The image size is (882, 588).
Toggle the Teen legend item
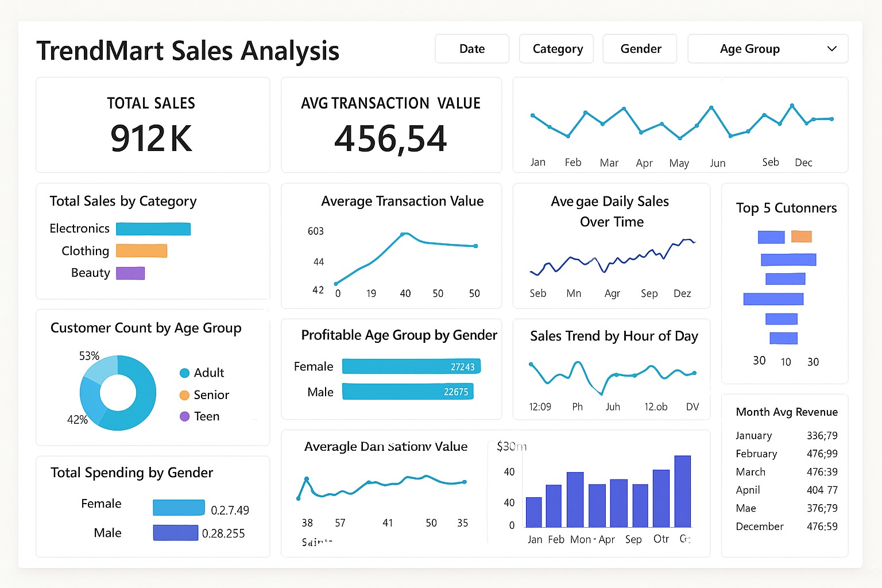point(199,416)
